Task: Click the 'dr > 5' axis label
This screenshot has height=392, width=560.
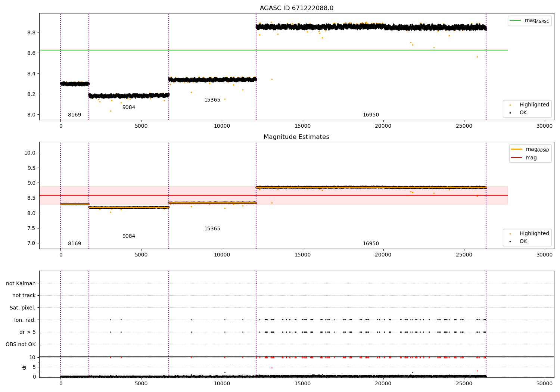Action: tap(28, 332)
